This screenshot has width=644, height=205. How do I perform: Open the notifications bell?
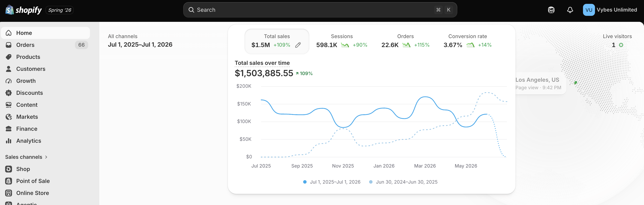(x=570, y=10)
